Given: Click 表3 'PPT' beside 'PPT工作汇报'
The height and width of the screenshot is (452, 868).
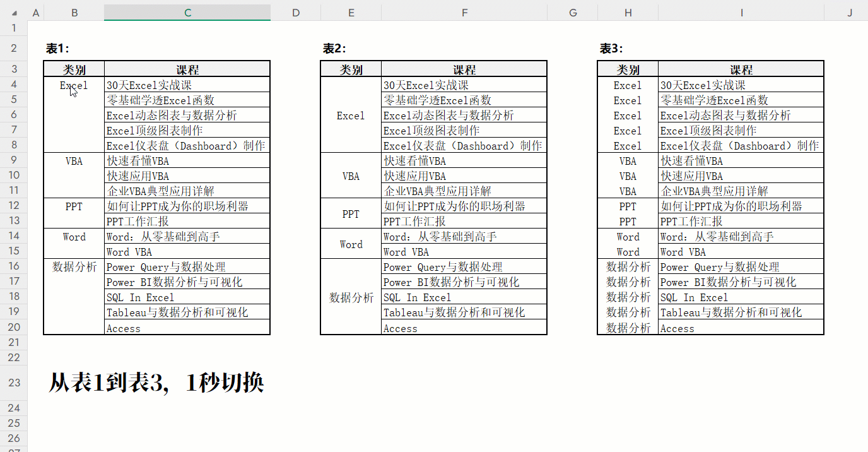Looking at the screenshot, I should (628, 221).
